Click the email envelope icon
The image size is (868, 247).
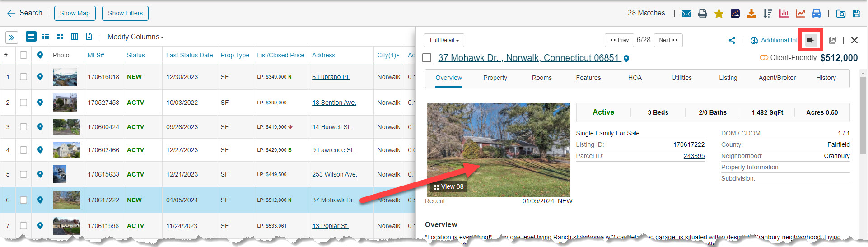pos(686,14)
